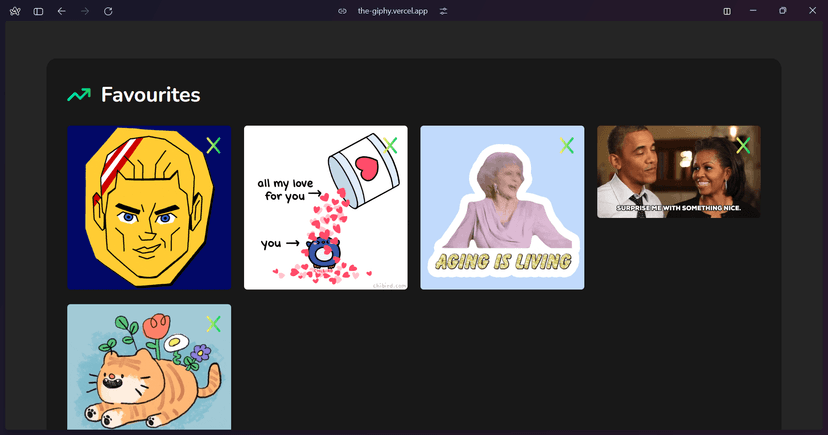828x435 pixels.
Task: Minimize the browser window
Action: [754, 11]
